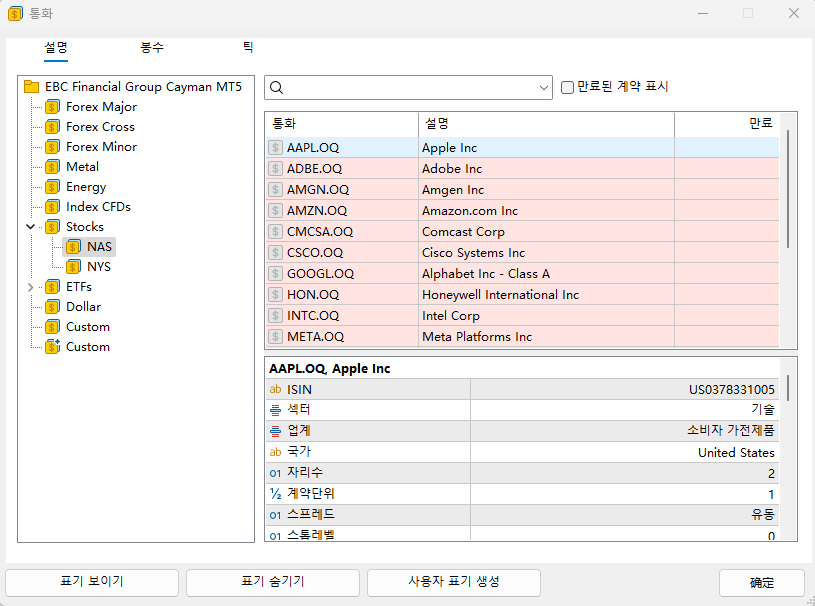Click the dollar icon beside CMCSA.OQ
Screen dimensions: 815x606
pos(275,232)
